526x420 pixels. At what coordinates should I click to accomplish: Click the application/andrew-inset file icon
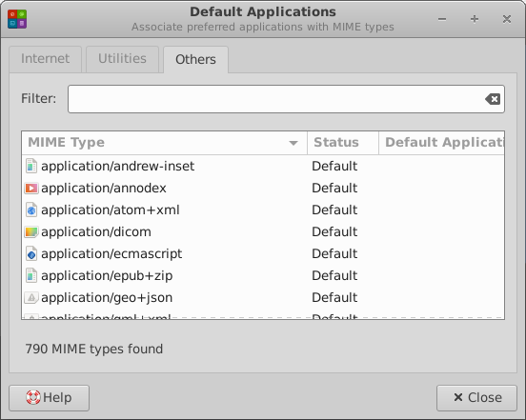[31, 166]
